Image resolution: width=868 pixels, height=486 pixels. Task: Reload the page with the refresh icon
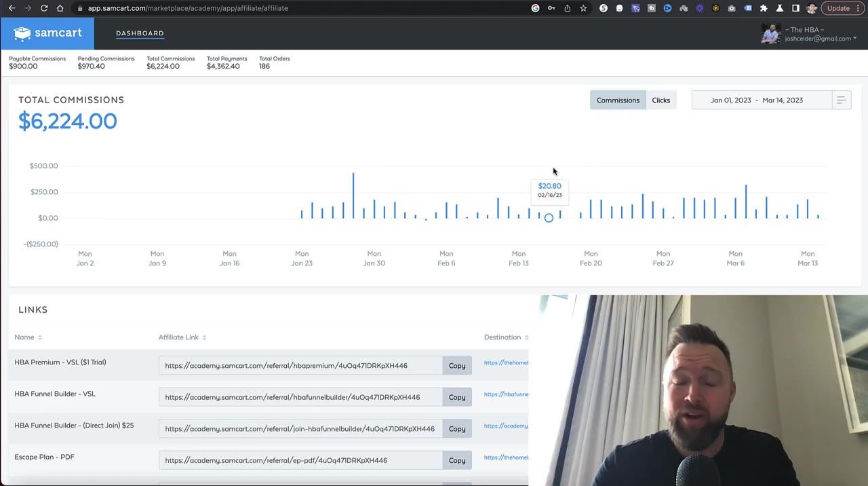(x=44, y=8)
